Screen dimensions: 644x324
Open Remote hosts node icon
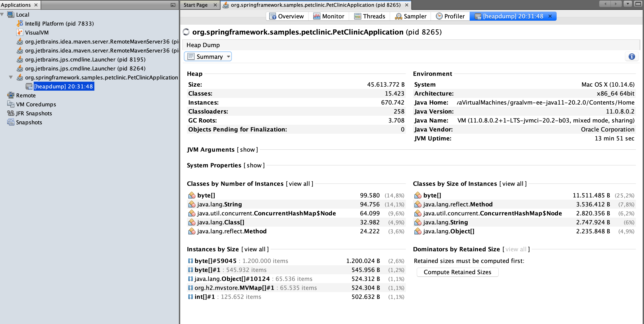pyautogui.click(x=11, y=95)
